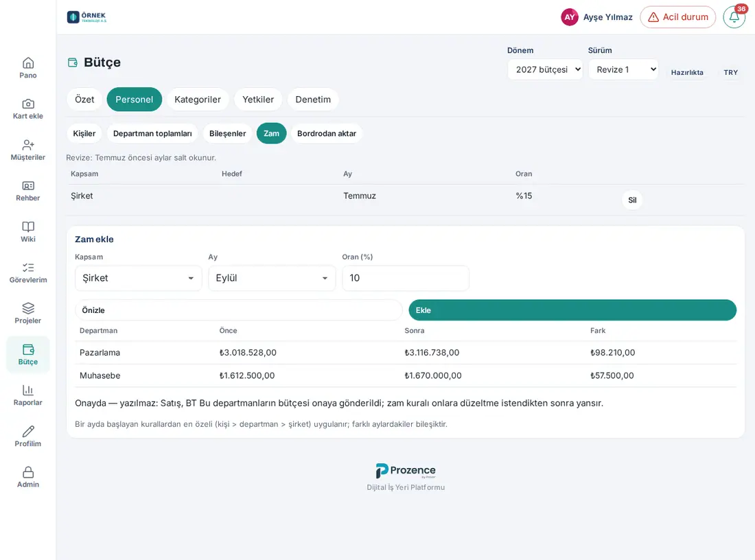Viewport: 755px width, 560px height.
Task: Open Görevlerim checklist icon
Action: tap(28, 268)
